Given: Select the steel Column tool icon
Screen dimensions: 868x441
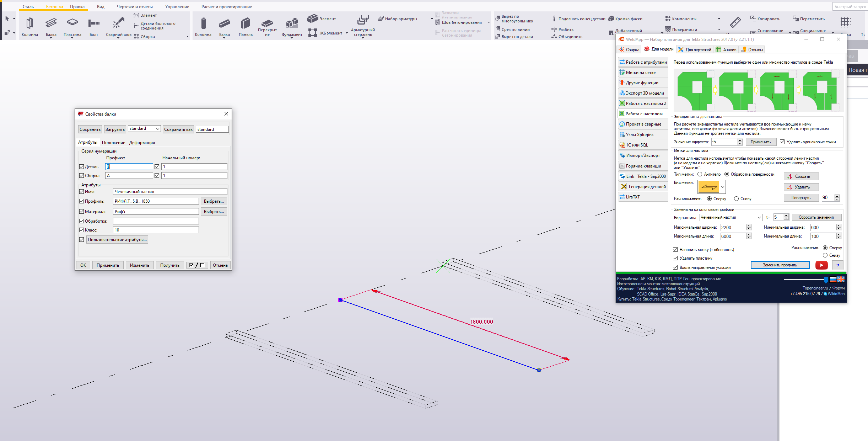Looking at the screenshot, I should [29, 23].
